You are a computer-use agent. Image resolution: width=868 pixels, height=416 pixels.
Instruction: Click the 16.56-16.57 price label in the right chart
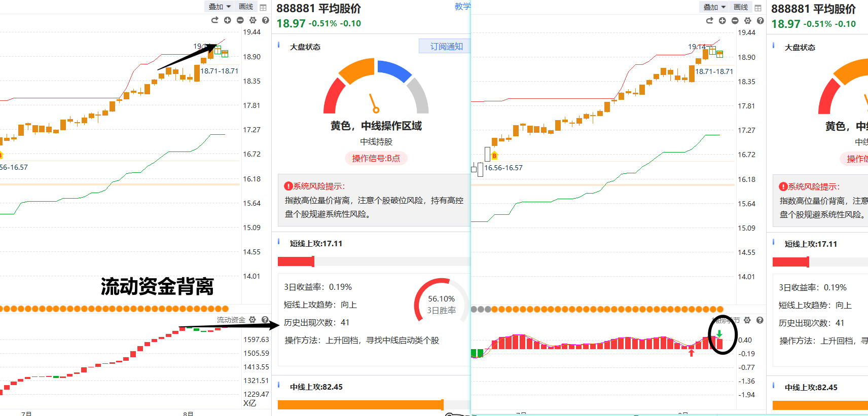click(503, 168)
